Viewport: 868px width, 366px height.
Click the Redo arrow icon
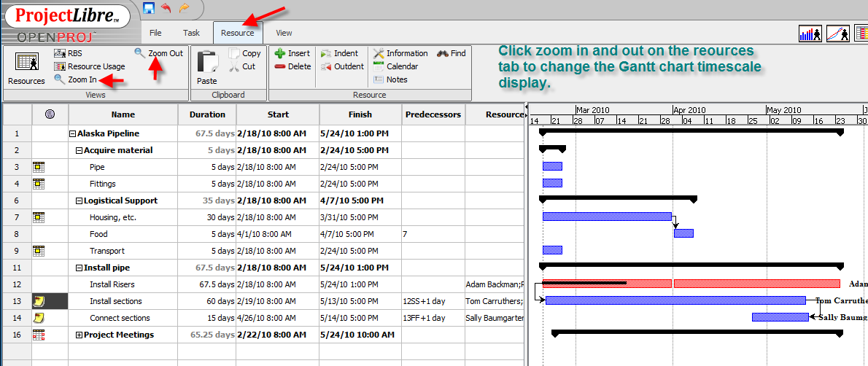click(184, 8)
